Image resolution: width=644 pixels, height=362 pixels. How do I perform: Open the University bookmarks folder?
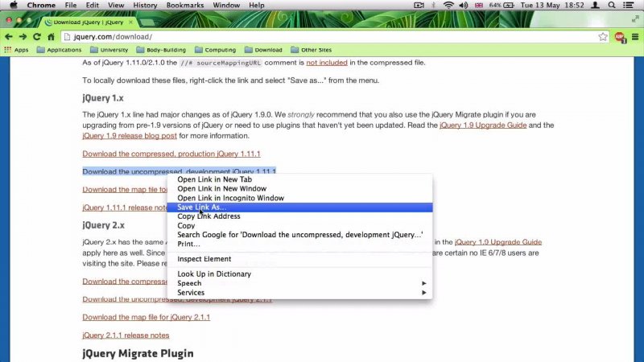108,50
